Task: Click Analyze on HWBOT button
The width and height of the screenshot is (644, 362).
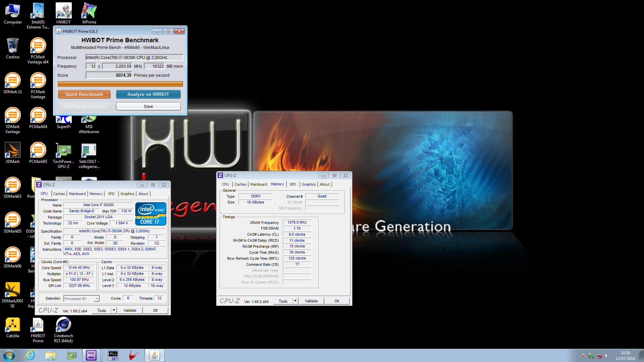Action: 148,94
